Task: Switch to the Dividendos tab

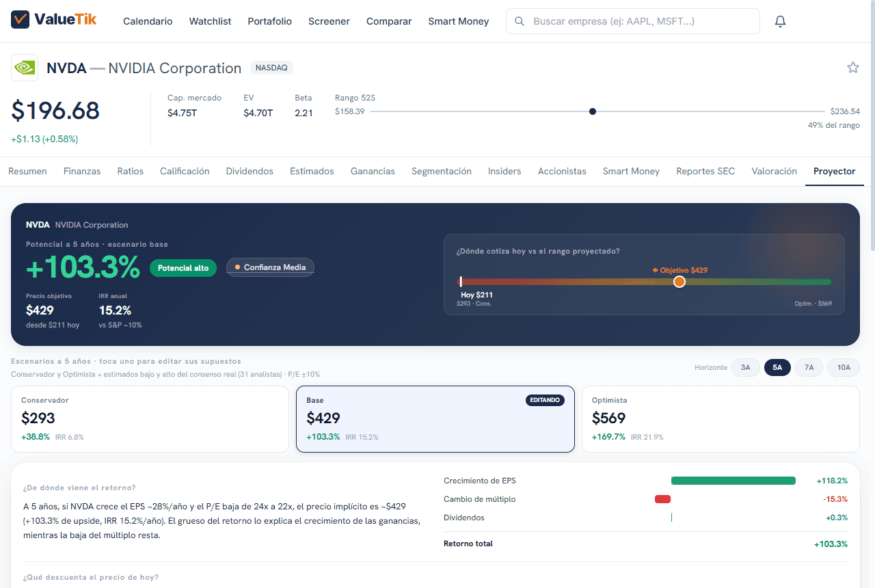Action: point(250,172)
